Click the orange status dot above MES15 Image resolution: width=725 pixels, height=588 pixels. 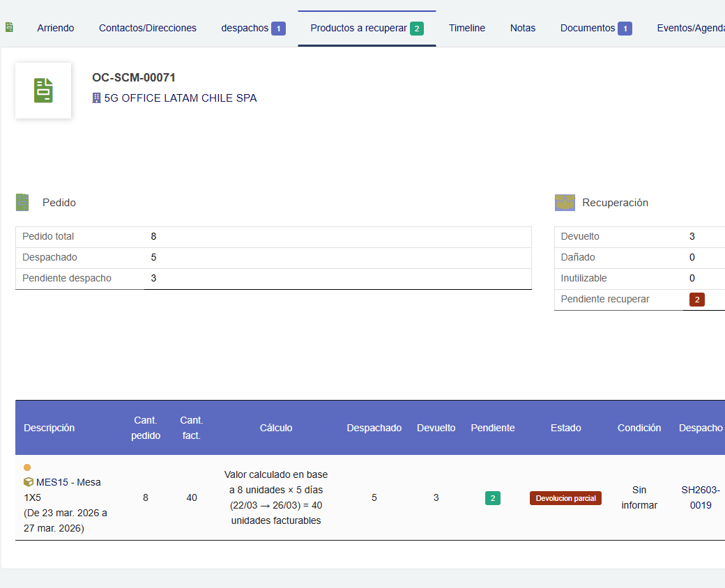pos(27,467)
